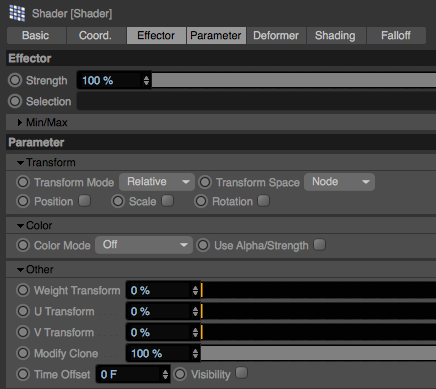Click the Time Offset stepper arrows

[x=165, y=374]
